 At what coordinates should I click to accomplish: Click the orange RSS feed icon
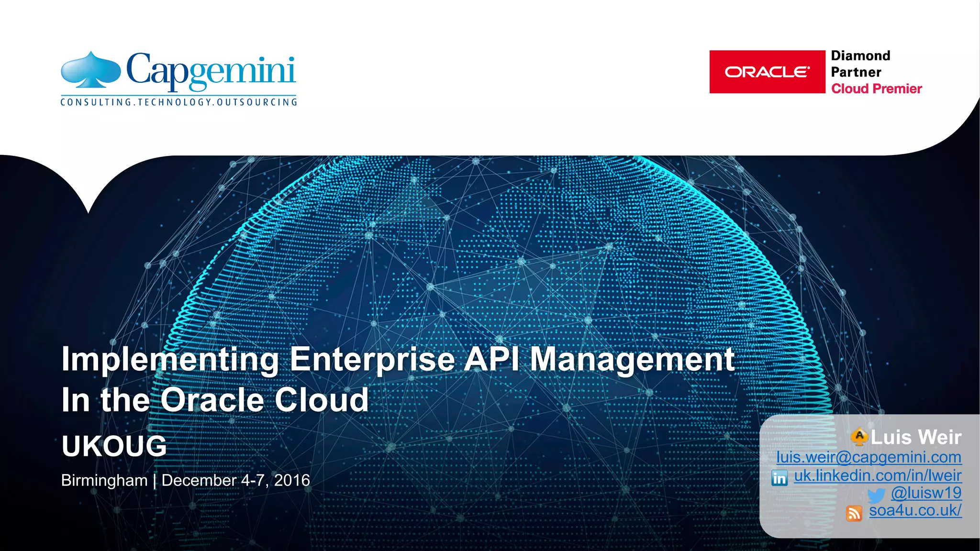pos(854,513)
